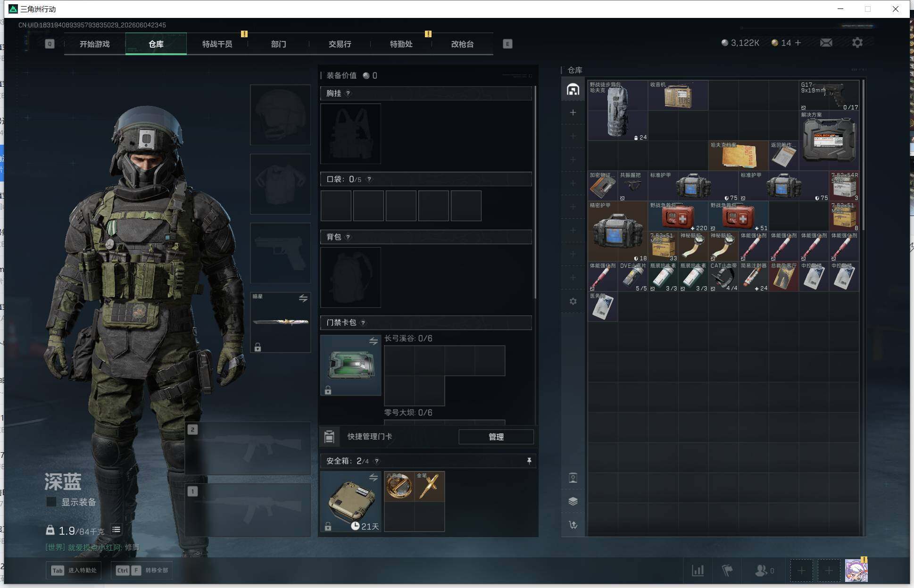Viewport: 914px width, 588px height.
Task: Select the empty body armor slot
Action: [280, 184]
